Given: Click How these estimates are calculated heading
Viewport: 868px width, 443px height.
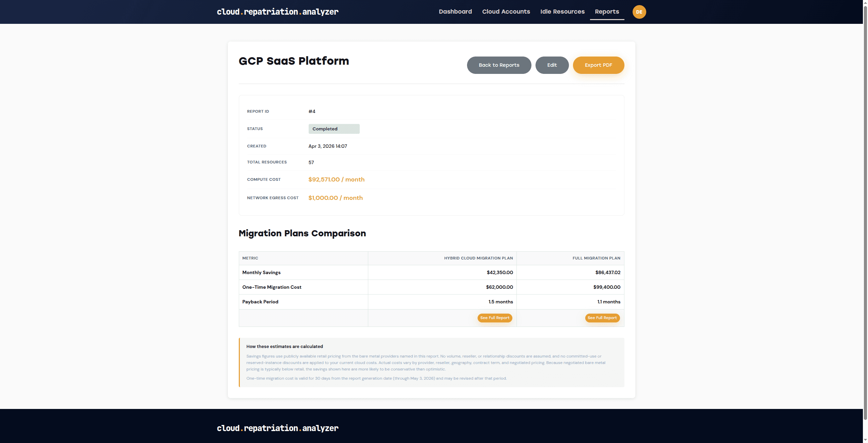Looking at the screenshot, I should point(284,346).
